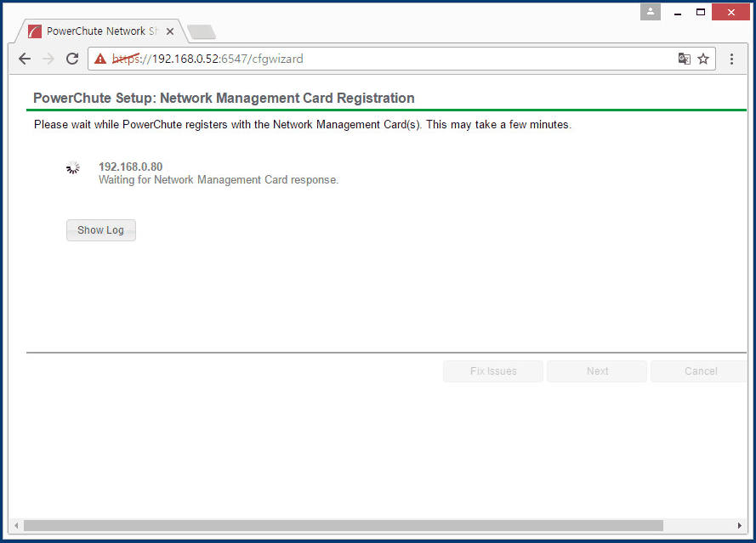Click the PowerChute Setup heading text
This screenshot has height=543, width=756.
tap(224, 98)
